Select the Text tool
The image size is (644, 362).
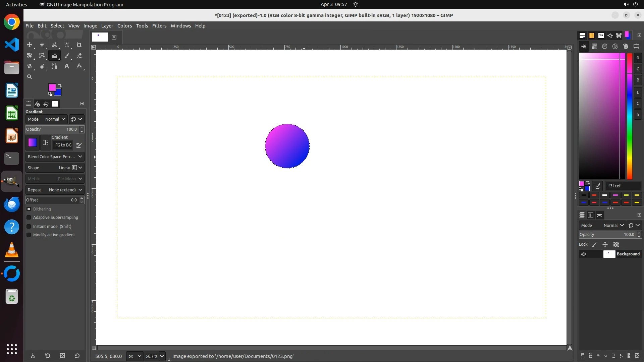(67, 66)
